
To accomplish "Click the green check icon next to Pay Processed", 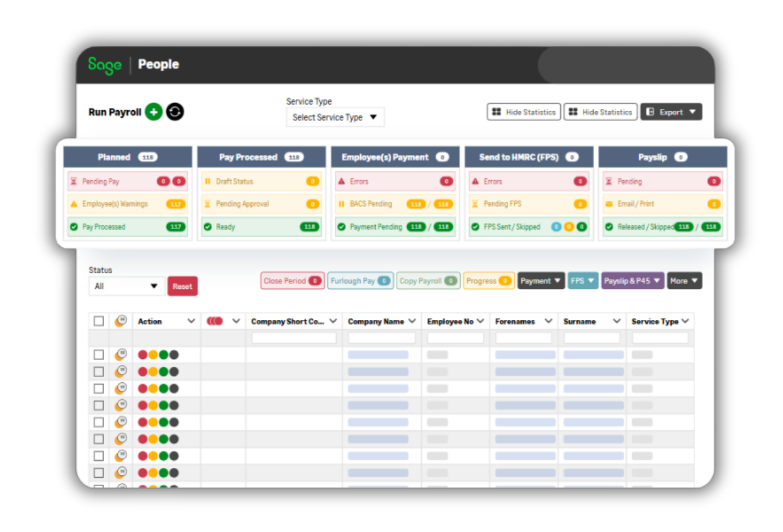I will pos(74,227).
